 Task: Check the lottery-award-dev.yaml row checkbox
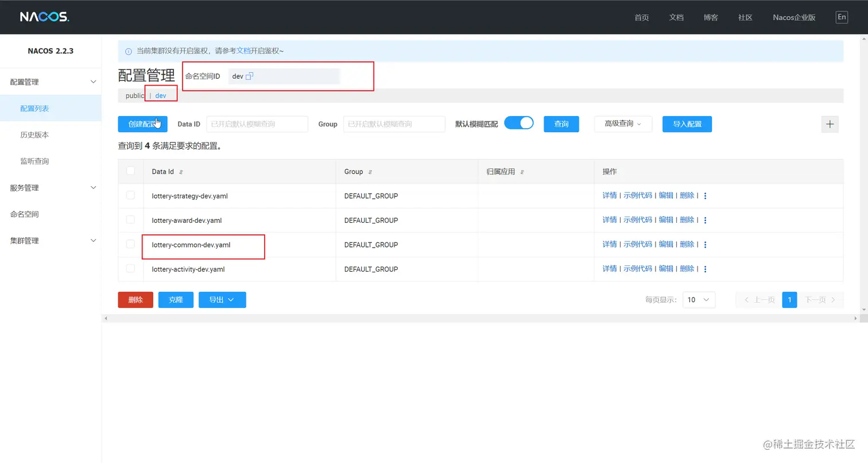pos(130,219)
